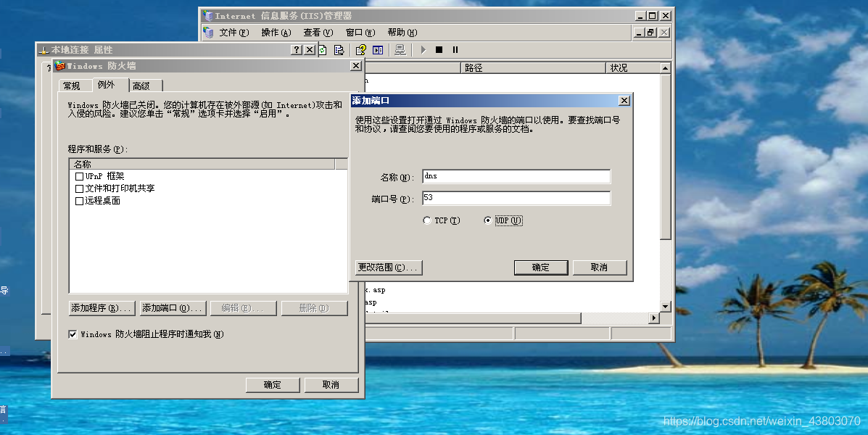Select the TCP radio button
The image size is (868, 435).
click(x=427, y=220)
